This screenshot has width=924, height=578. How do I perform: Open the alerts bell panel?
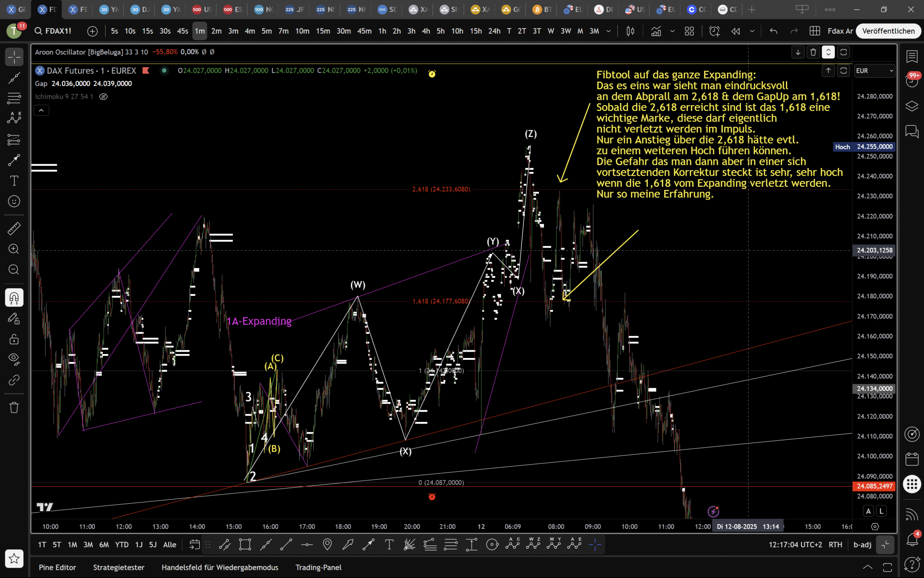912,540
